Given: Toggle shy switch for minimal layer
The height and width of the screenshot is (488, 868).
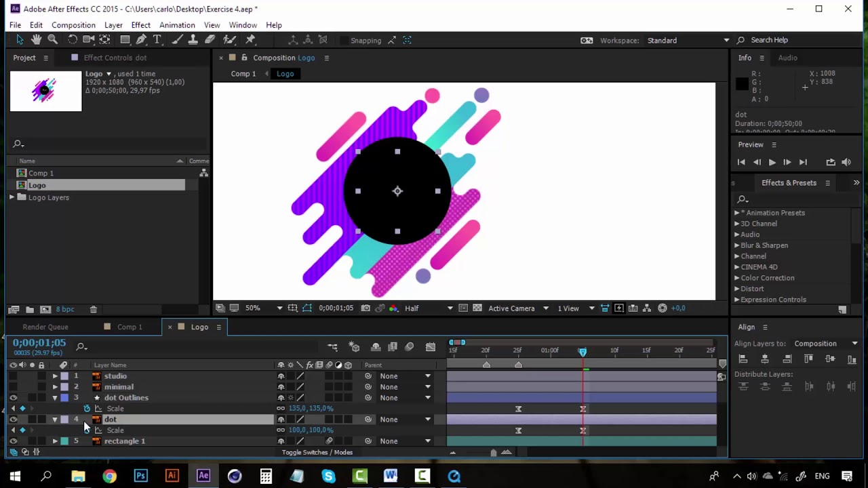Looking at the screenshot, I should click(x=281, y=387).
